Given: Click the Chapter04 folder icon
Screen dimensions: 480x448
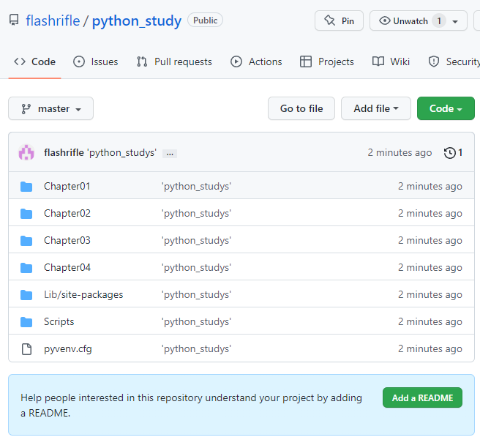Looking at the screenshot, I should 26,268.
